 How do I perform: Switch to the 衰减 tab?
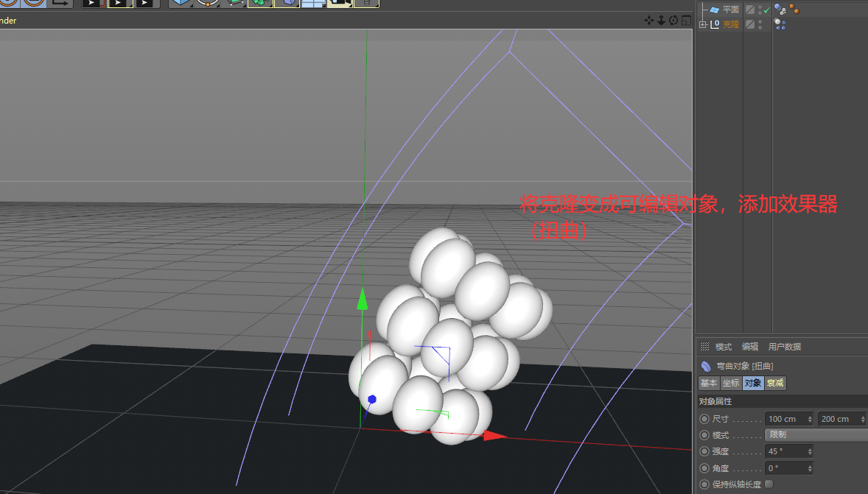click(775, 383)
